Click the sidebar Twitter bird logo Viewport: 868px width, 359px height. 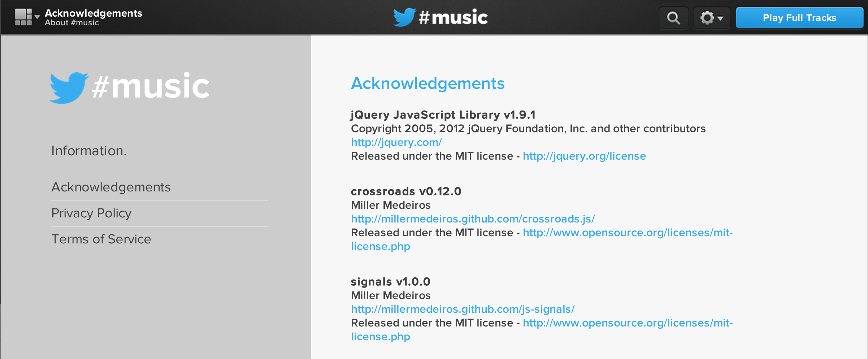click(68, 87)
